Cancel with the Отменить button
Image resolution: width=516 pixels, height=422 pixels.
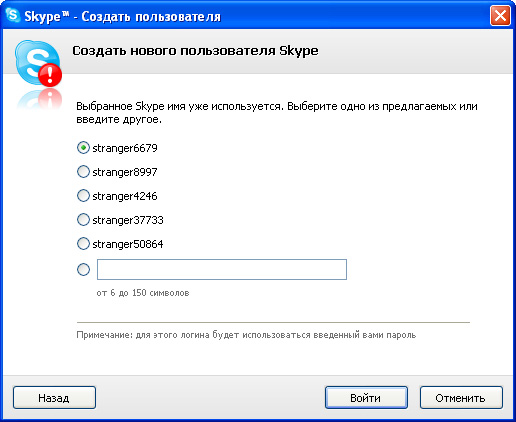point(461,398)
